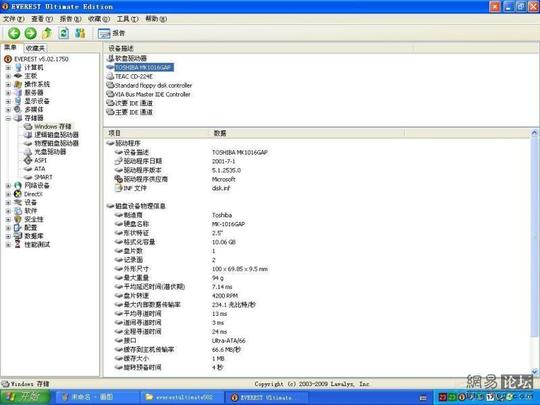Expand the 服务器 tree node
The height and width of the screenshot is (405, 540).
pos(8,93)
